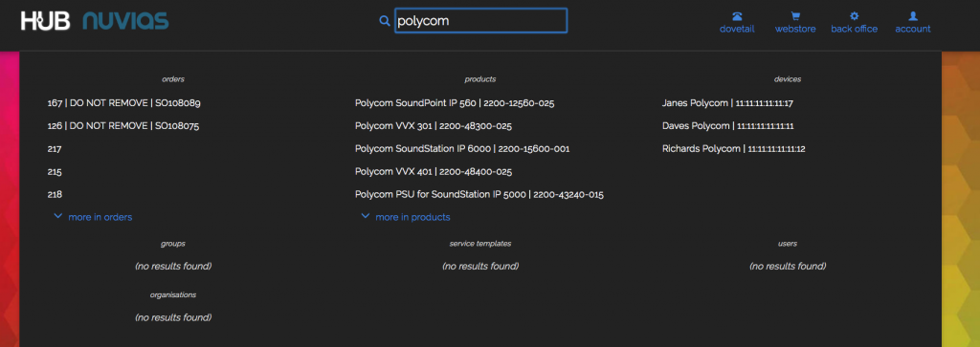
Task: Open Janes Polycom device
Action: pyautogui.click(x=727, y=103)
